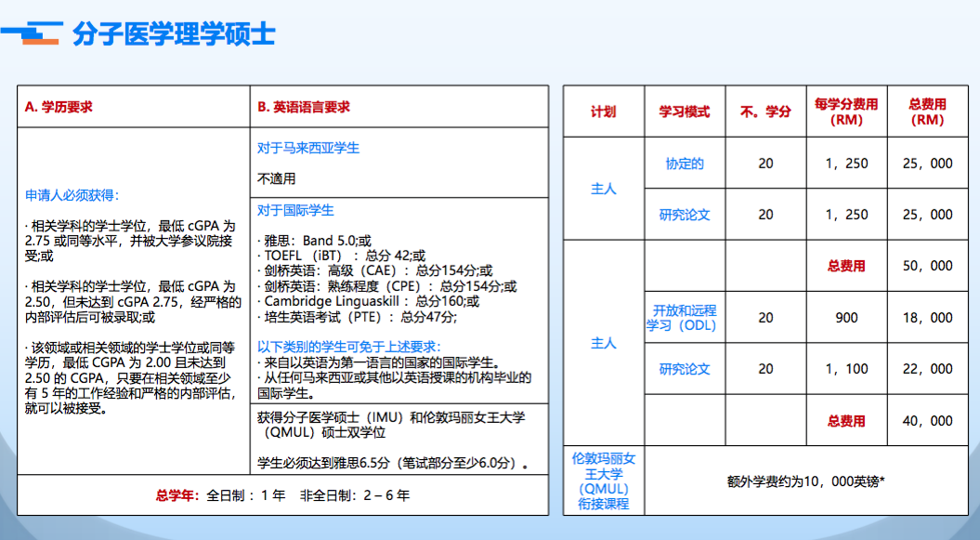Viewport: 980px width, 540px height.
Task: Click the 协定的 study mode cell
Action: pos(684,164)
